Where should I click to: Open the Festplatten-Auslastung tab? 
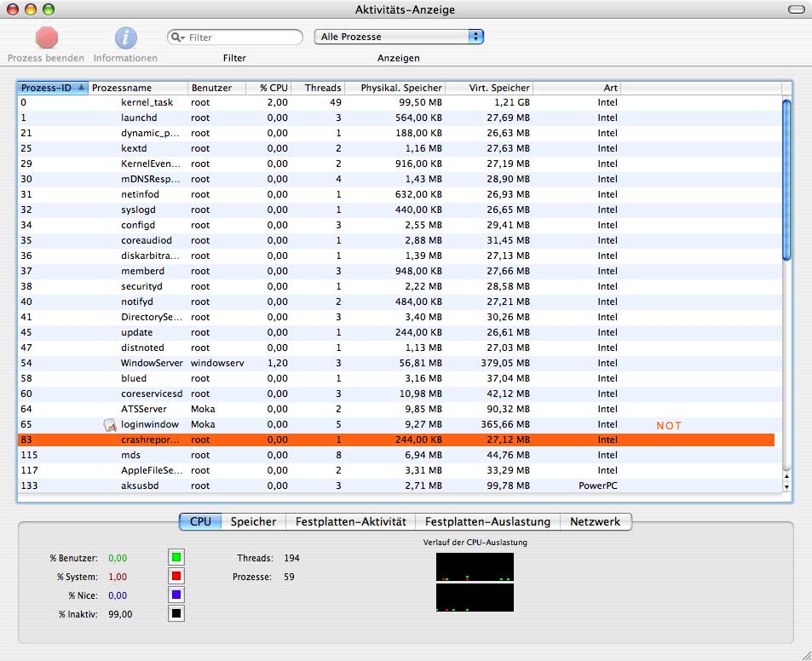(x=487, y=521)
